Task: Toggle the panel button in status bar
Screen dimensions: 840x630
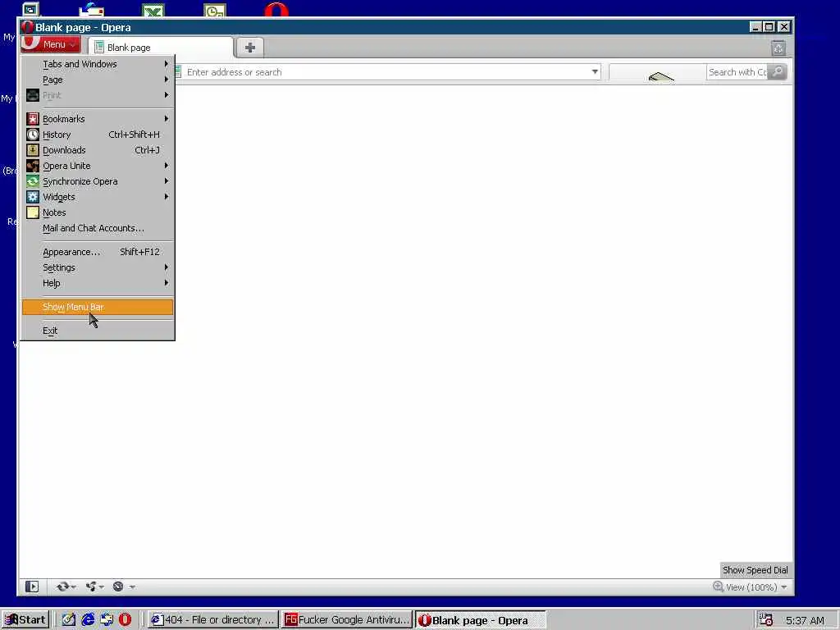Action: 32,587
